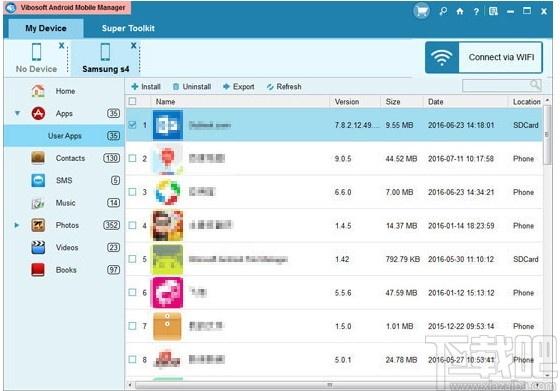Click the Apps red icon in sidebar
Viewport: 560px width, 391px height.
click(x=38, y=114)
